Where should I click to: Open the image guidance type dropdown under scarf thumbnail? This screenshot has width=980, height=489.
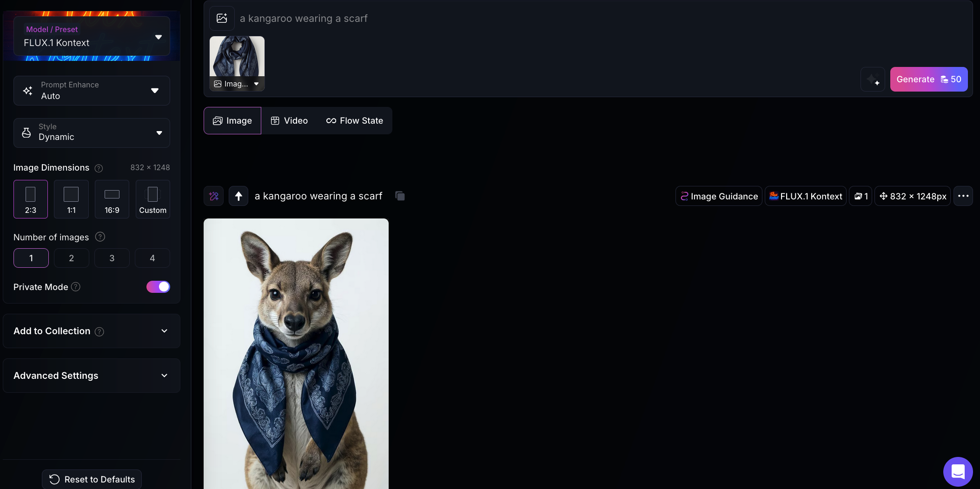pyautogui.click(x=237, y=84)
